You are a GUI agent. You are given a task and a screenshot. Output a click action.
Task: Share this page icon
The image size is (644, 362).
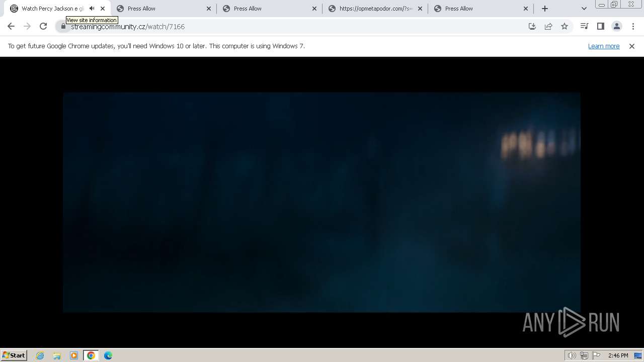pos(548,26)
